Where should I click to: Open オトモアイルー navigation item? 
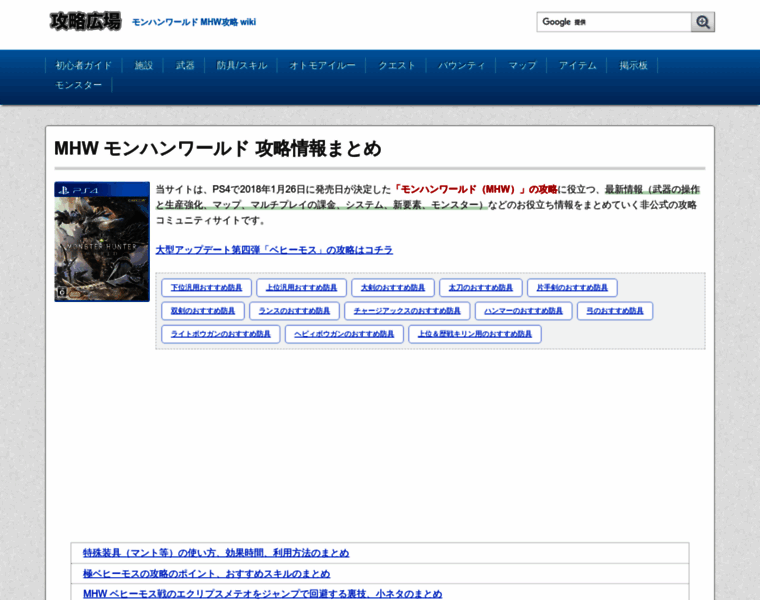(x=322, y=65)
